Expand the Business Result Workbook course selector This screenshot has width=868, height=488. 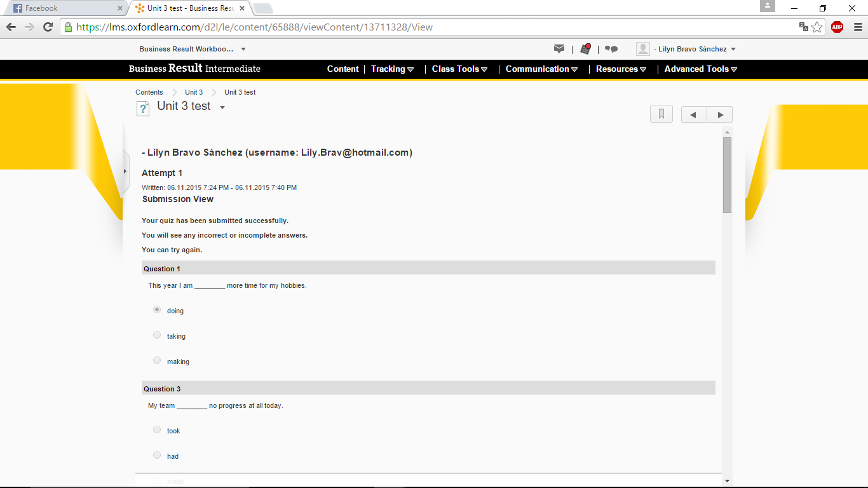(x=243, y=49)
